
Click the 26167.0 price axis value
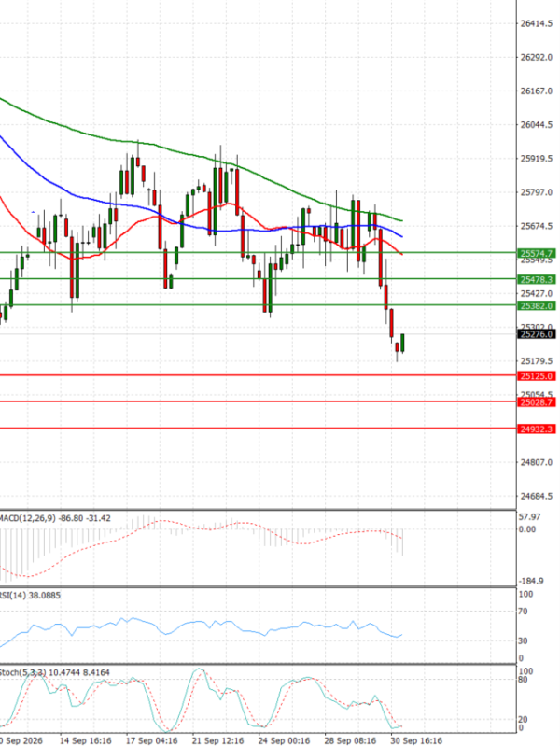tap(537, 91)
